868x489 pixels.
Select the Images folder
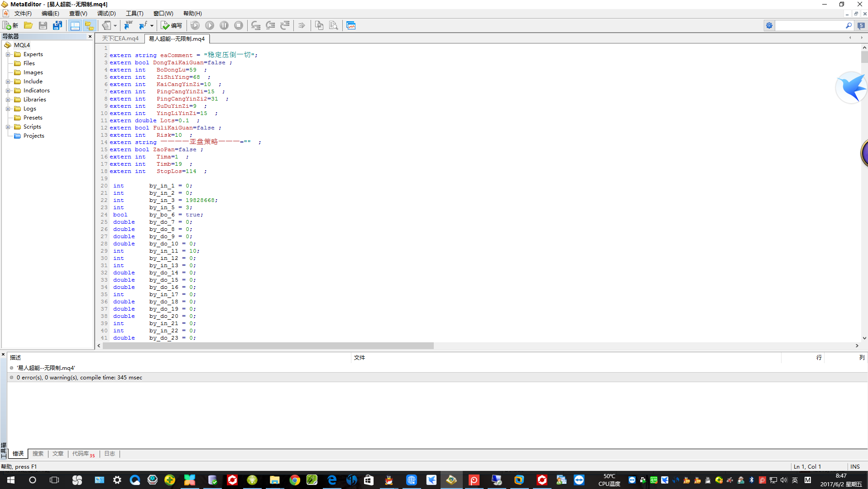33,72
